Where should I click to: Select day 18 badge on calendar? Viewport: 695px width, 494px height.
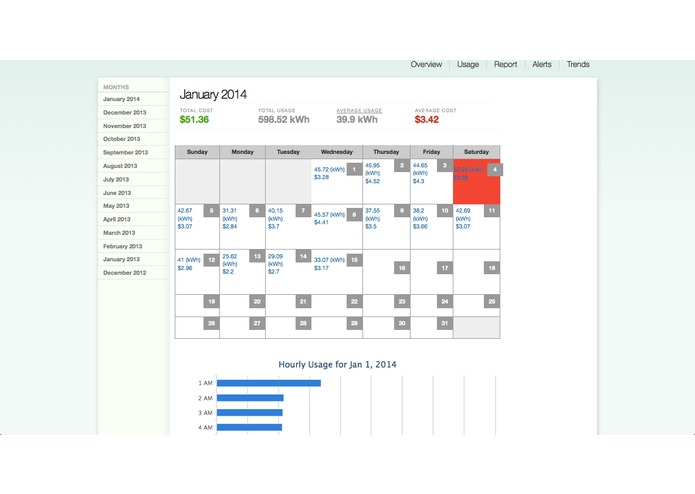click(x=492, y=268)
